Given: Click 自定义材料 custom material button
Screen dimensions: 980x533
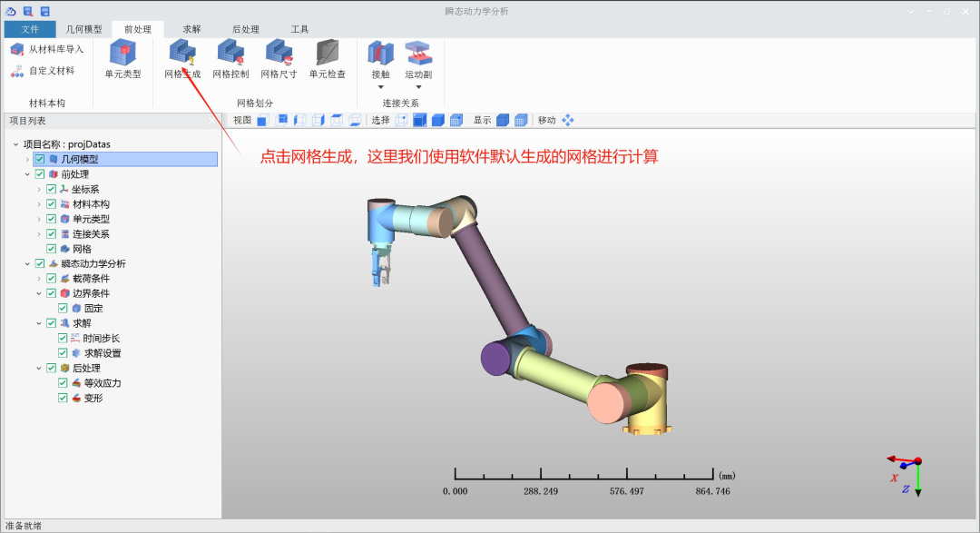Looking at the screenshot, I should point(43,71).
